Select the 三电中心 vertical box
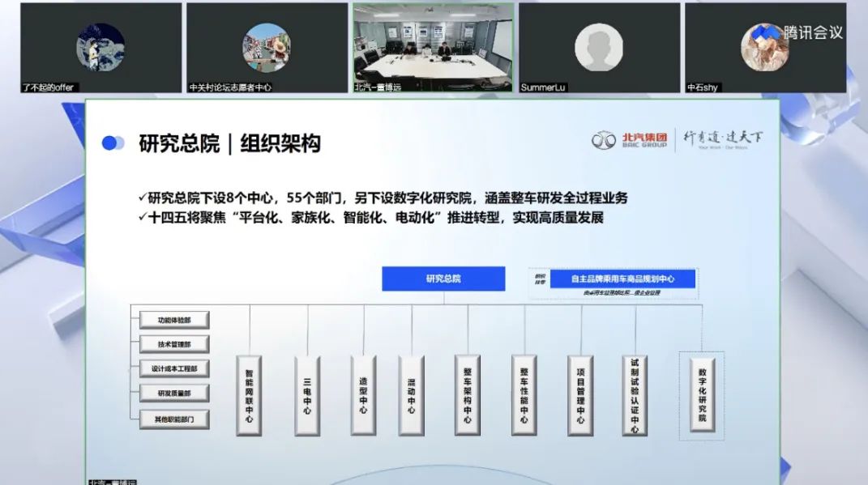Image resolution: width=868 pixels, height=485 pixels. [x=307, y=396]
